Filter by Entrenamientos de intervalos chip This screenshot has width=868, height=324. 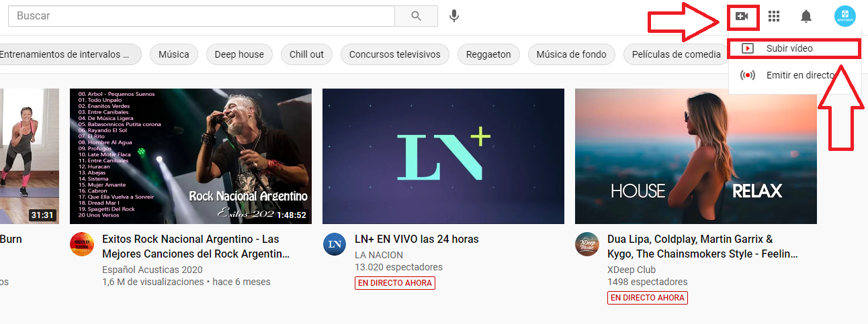70,54
